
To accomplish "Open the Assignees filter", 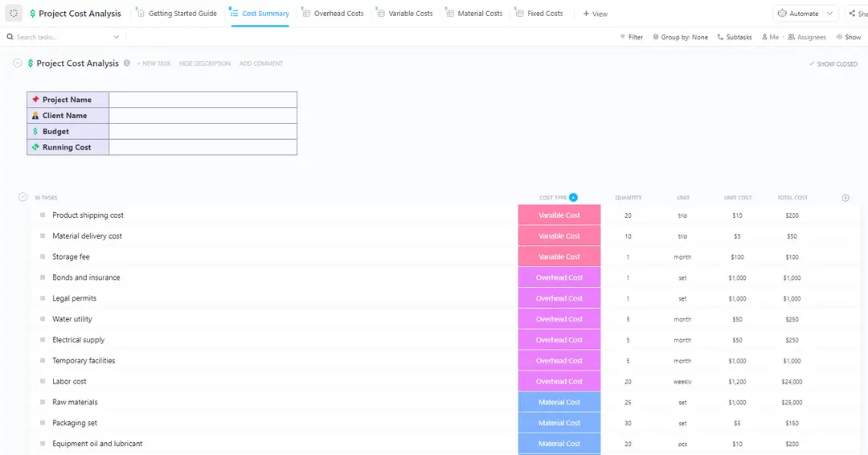I will 807,37.
